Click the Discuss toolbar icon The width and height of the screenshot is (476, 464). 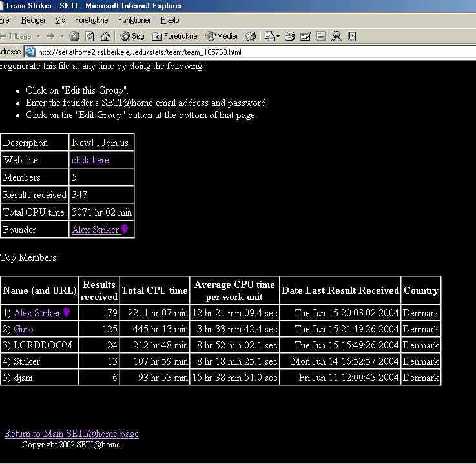(x=321, y=36)
